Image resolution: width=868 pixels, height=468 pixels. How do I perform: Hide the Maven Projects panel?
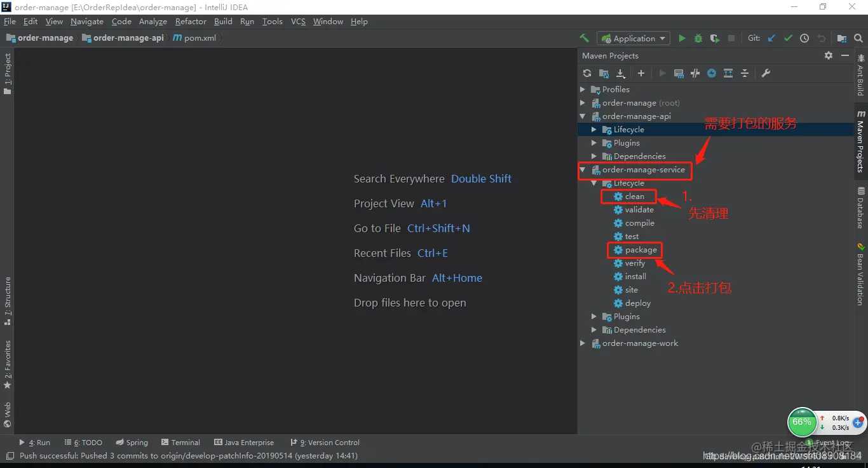(845, 55)
